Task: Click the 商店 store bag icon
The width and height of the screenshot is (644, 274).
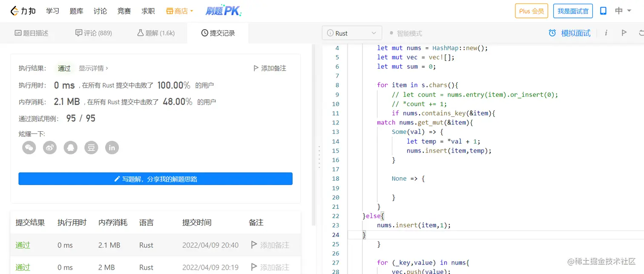Action: tap(170, 11)
